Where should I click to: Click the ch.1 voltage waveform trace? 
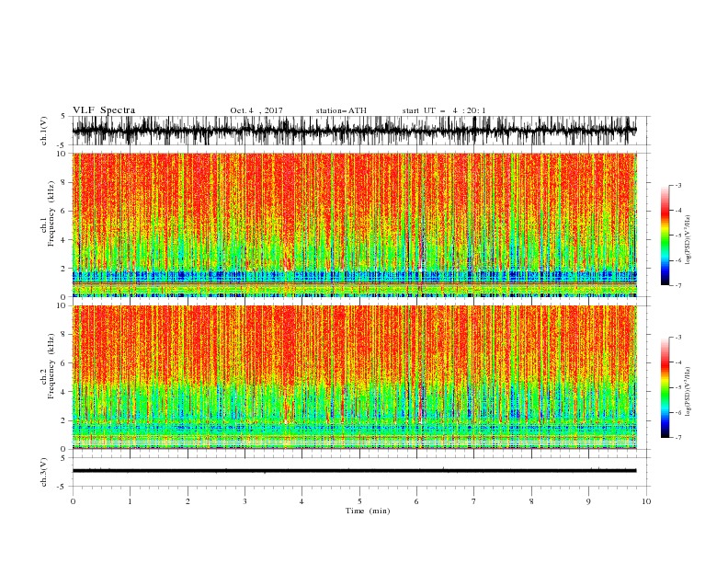coord(354,131)
